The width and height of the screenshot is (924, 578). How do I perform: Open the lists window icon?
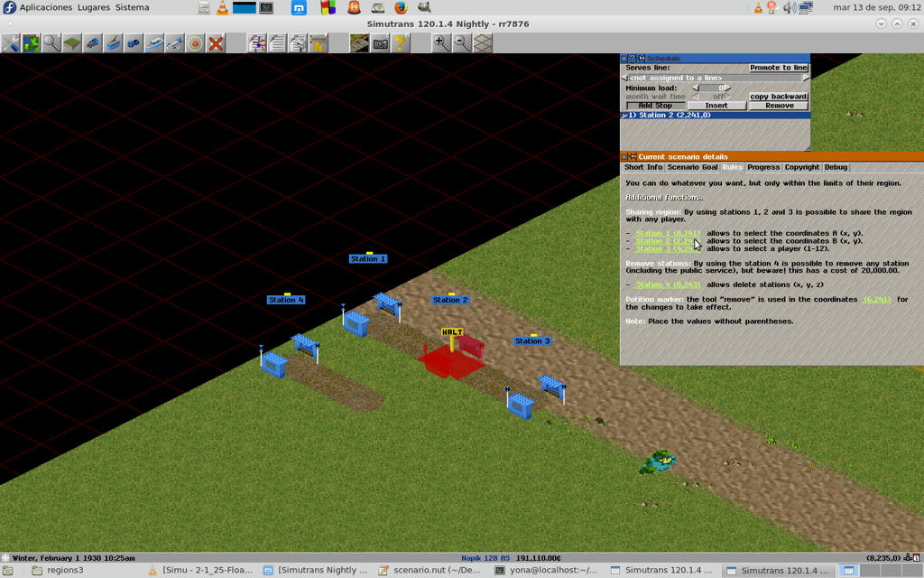pyautogui.click(x=278, y=43)
